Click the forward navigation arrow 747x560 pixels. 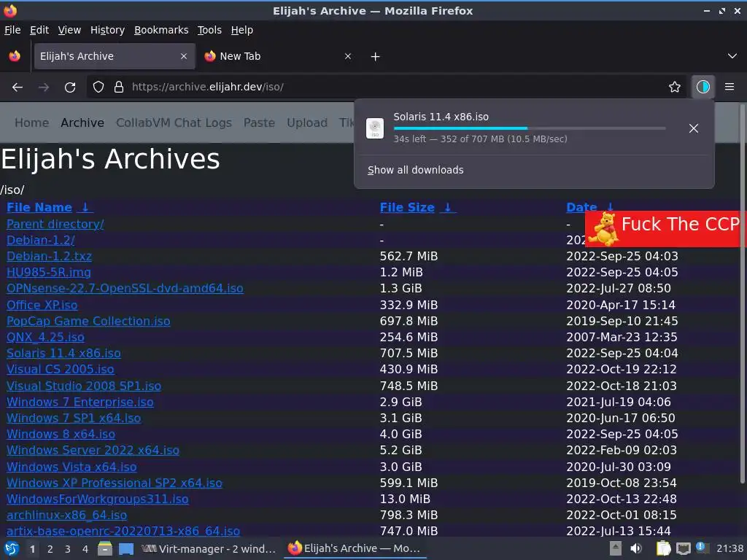coord(44,87)
